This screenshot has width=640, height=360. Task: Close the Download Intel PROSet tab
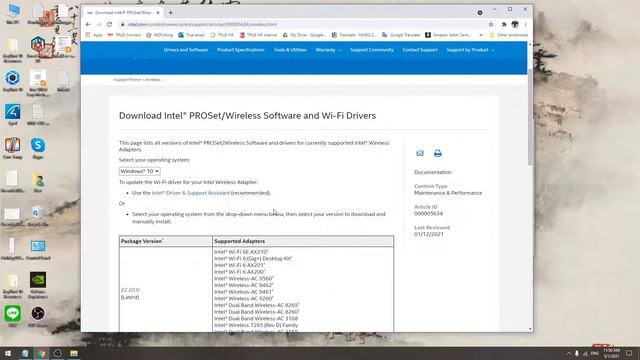pyautogui.click(x=158, y=13)
